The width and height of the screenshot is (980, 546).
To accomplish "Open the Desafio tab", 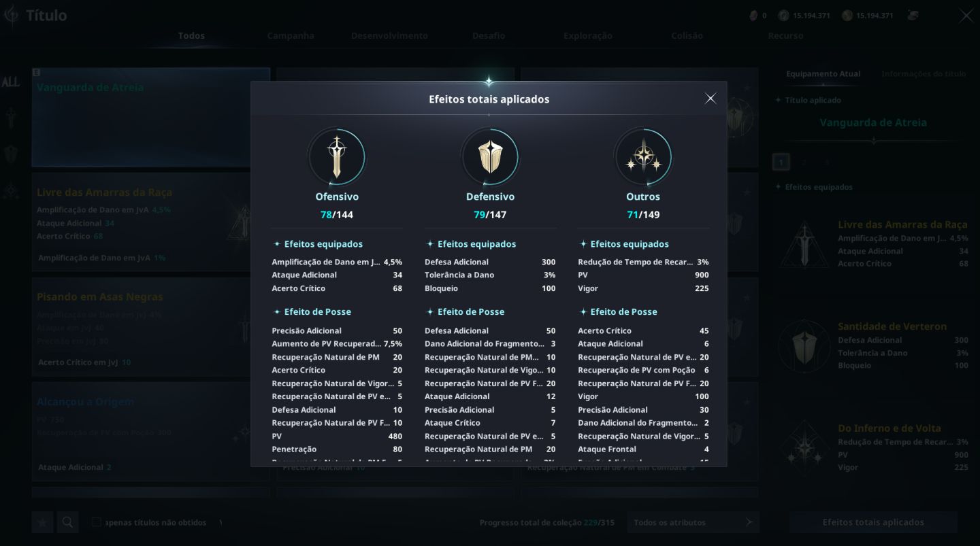I will click(x=489, y=35).
